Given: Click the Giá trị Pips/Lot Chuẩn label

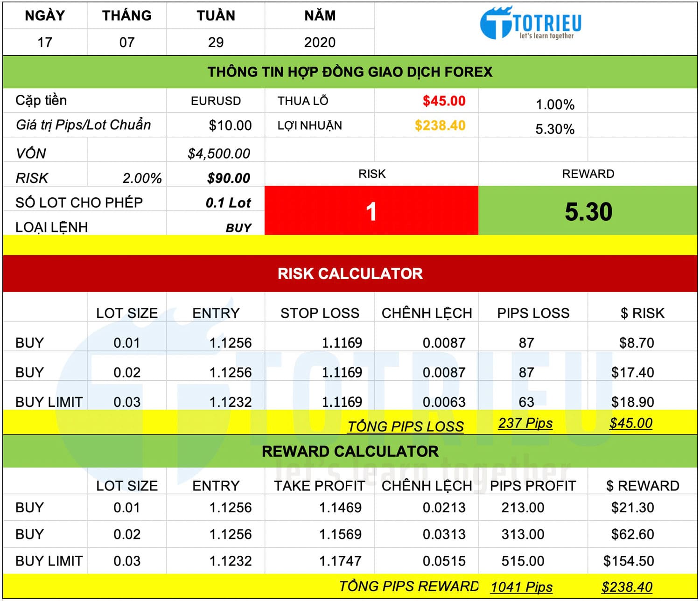Looking at the screenshot, I should pos(83,125).
